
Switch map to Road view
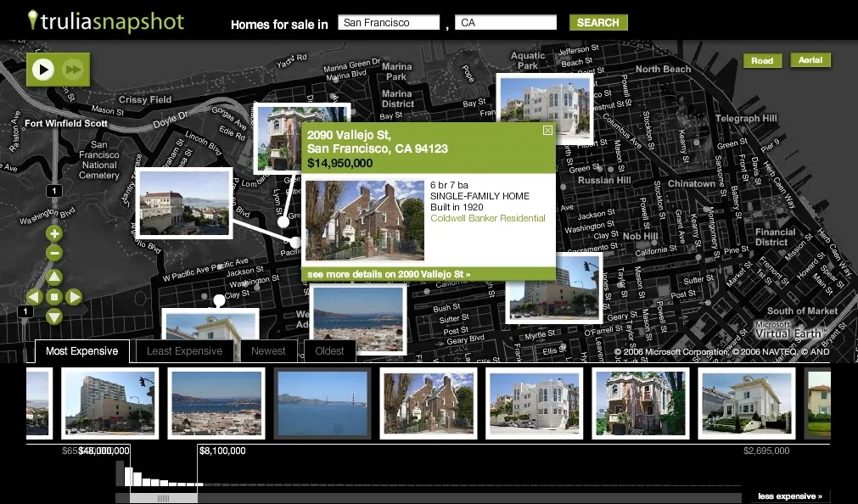pyautogui.click(x=762, y=61)
